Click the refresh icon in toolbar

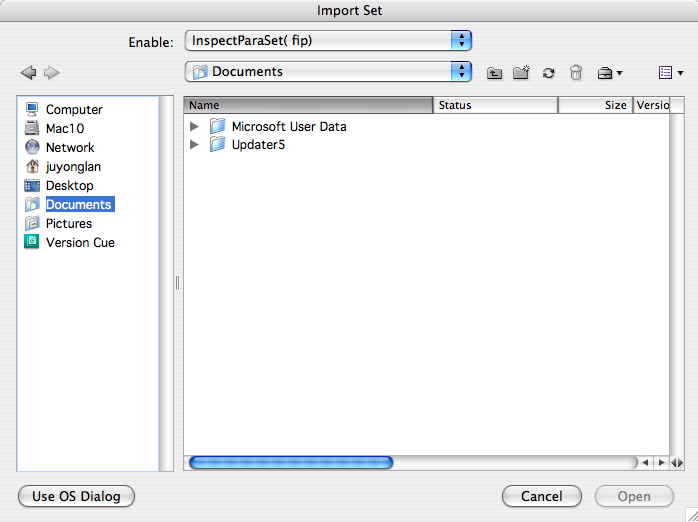(x=548, y=73)
